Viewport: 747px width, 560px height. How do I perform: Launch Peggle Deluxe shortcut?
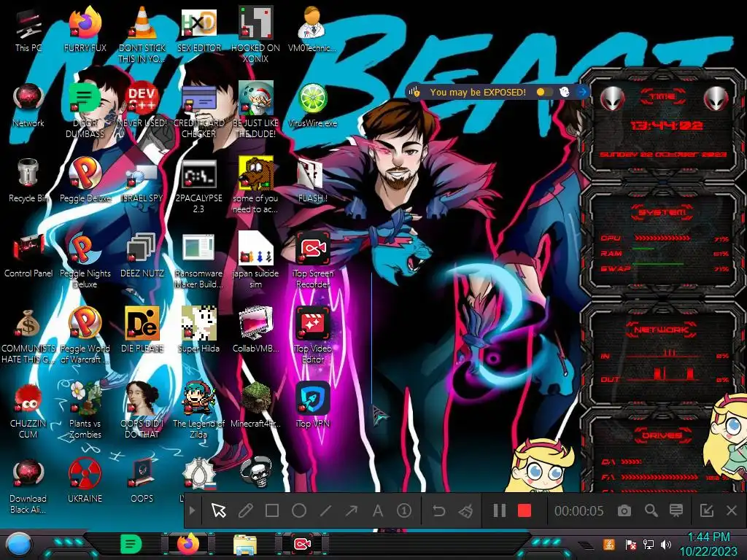(85, 181)
